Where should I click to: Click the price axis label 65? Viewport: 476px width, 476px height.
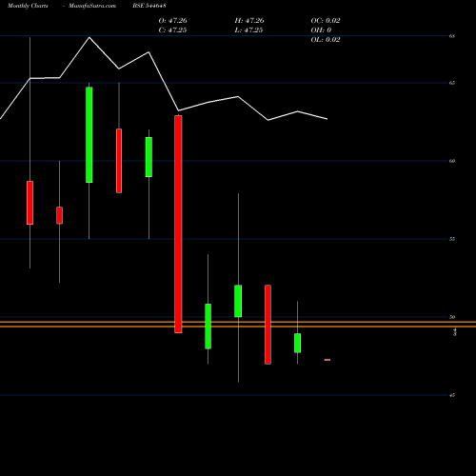coord(452,83)
